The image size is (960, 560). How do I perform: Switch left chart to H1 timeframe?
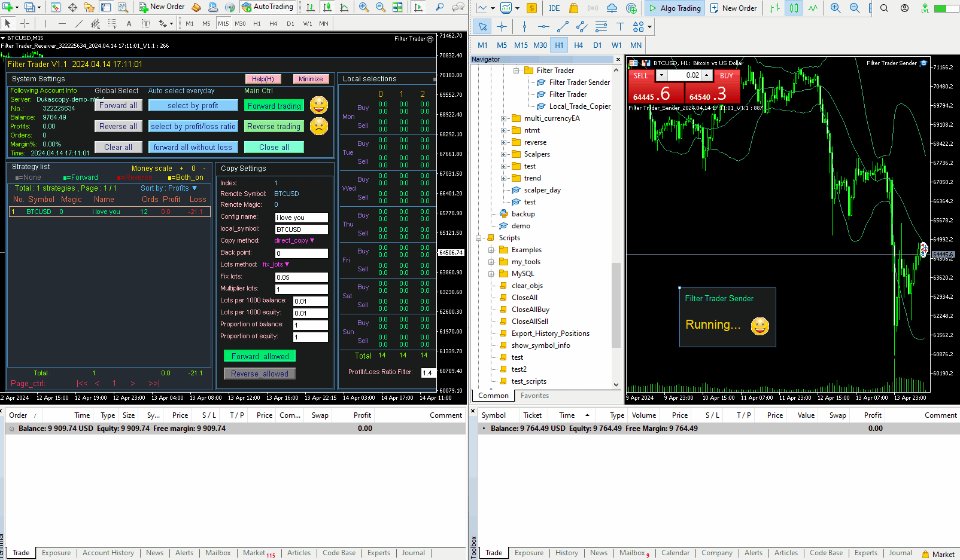click(x=257, y=23)
